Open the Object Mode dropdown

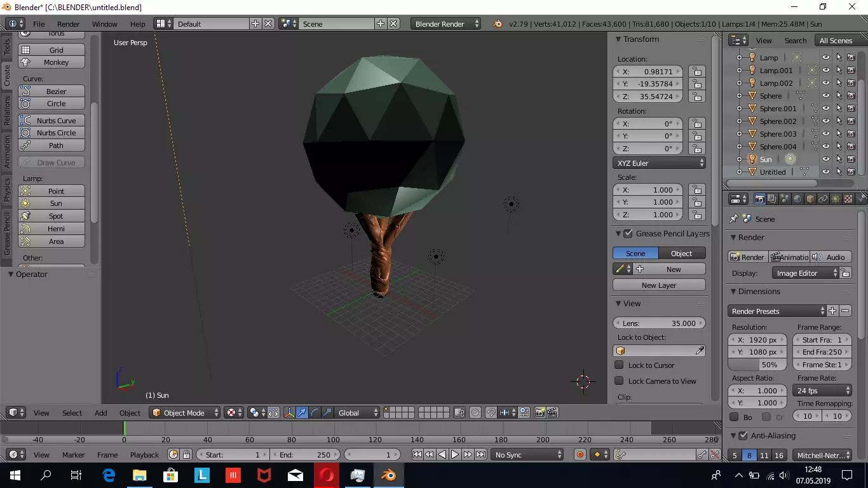[x=184, y=412]
